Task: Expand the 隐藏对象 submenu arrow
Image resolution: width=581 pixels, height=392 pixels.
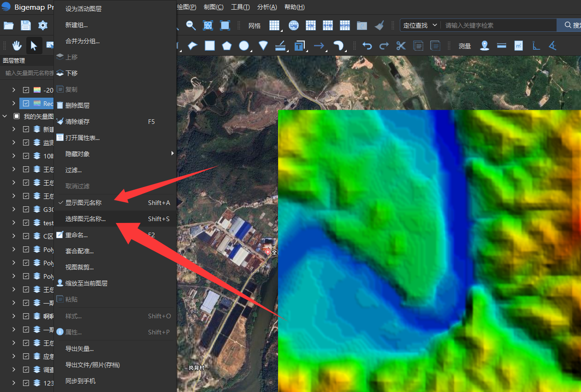Action: click(x=173, y=153)
